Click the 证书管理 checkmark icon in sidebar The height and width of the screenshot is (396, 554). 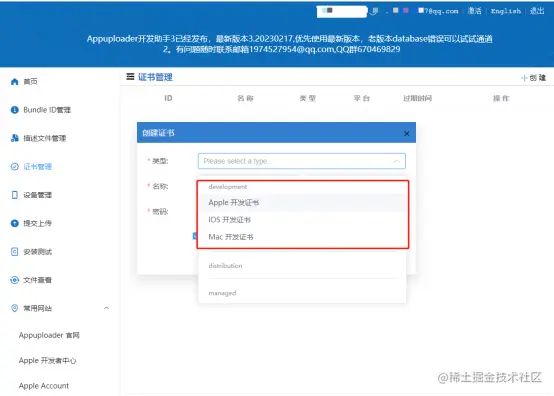point(14,167)
